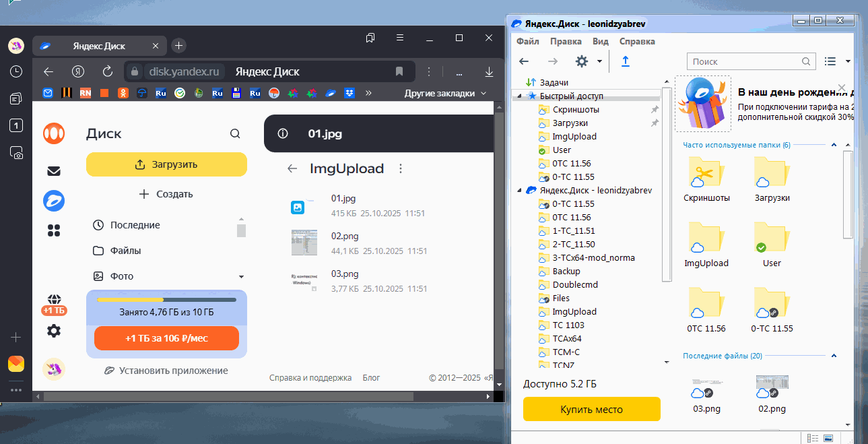The height and width of the screenshot is (444, 868).
Task: Open the settings gear in Yandex.Disk toolbar
Action: (582, 61)
